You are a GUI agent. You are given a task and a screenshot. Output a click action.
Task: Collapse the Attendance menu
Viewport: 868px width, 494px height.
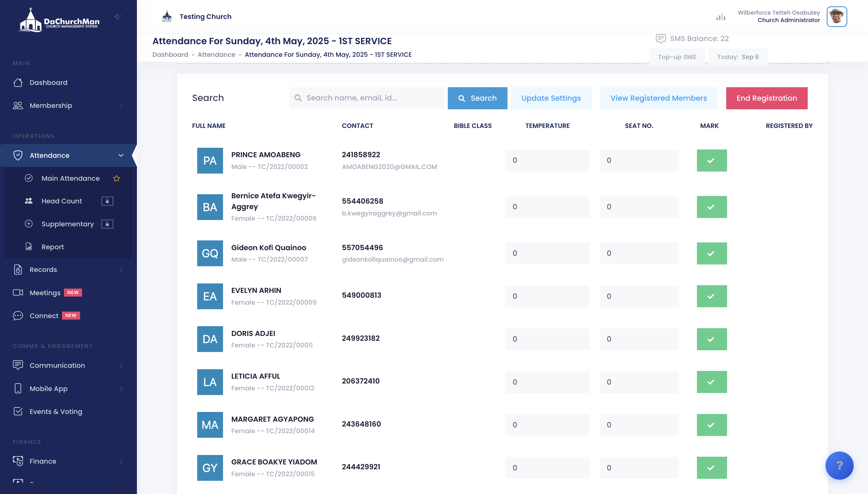(68, 155)
